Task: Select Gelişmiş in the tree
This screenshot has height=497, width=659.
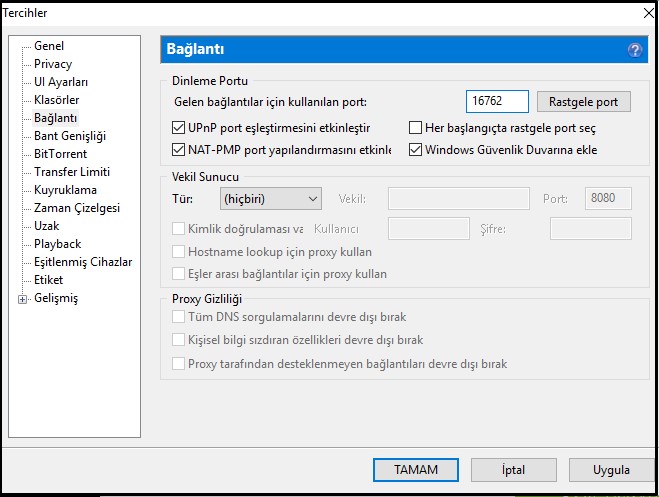Action: [x=56, y=298]
